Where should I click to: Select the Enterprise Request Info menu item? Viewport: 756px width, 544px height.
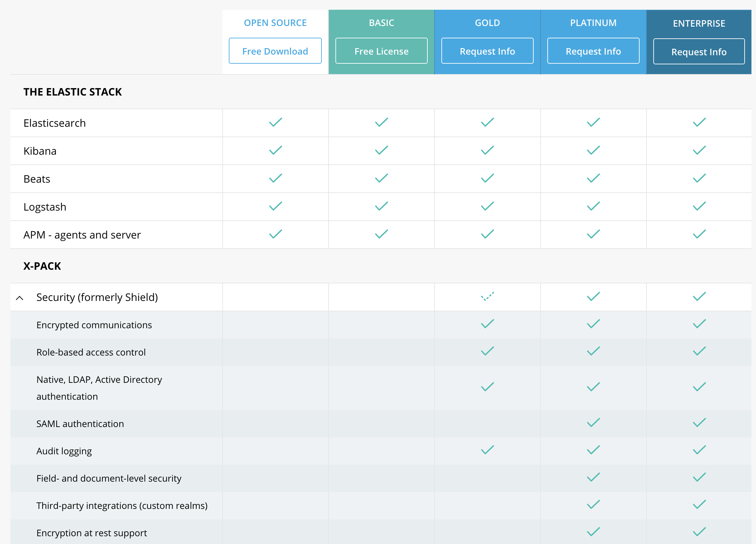click(699, 51)
